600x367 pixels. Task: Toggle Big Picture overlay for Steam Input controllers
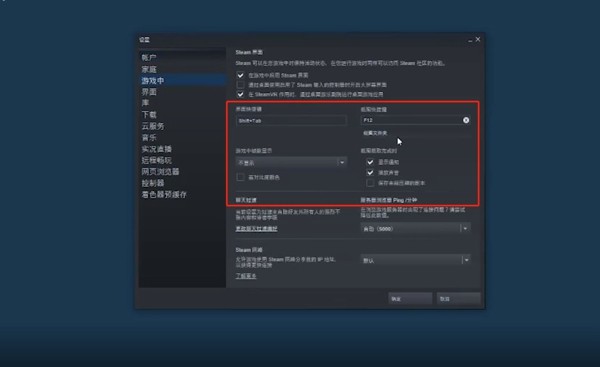[240, 85]
